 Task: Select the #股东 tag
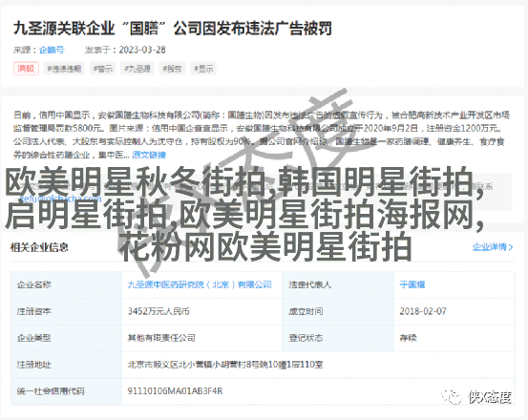coord(172,69)
